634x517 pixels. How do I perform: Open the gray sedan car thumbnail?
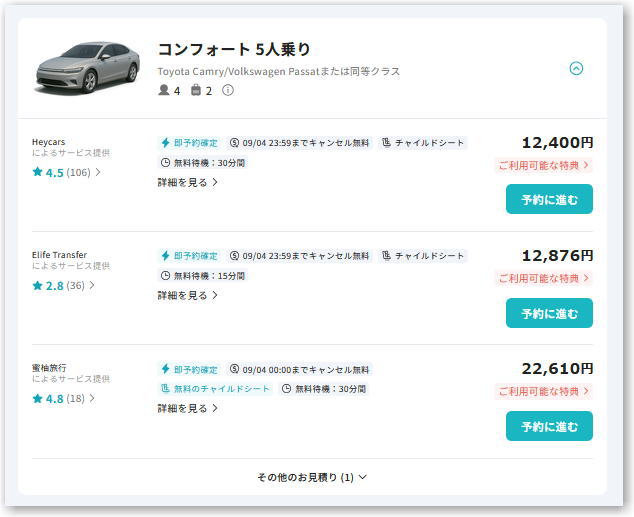click(88, 68)
